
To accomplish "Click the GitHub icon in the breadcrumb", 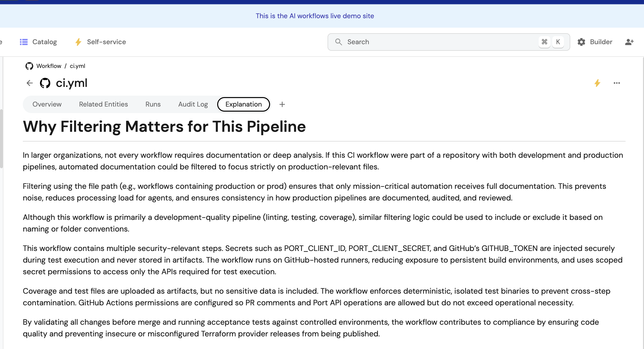I will [29, 66].
